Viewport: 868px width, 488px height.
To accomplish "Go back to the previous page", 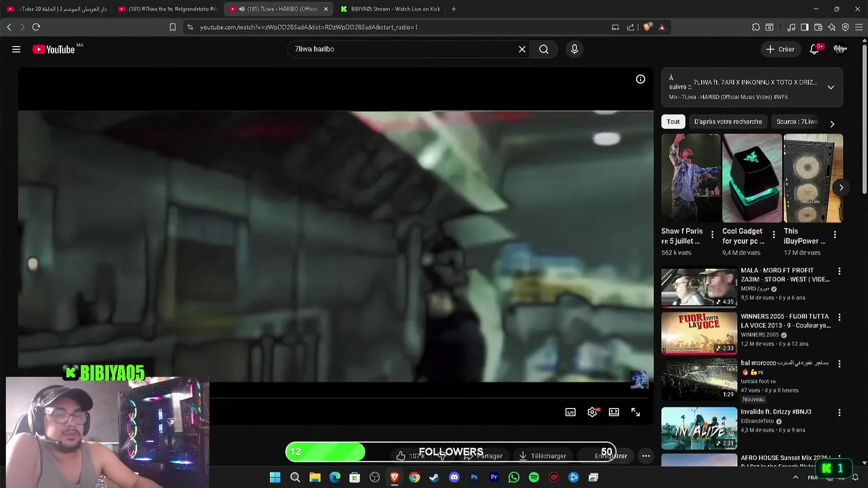I will point(9,27).
